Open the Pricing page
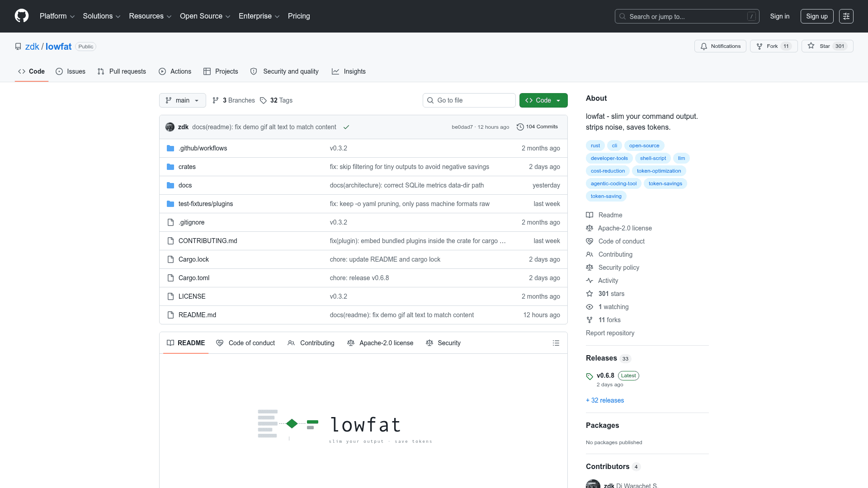Screen dimensions: 868x488 pyautogui.click(x=299, y=16)
